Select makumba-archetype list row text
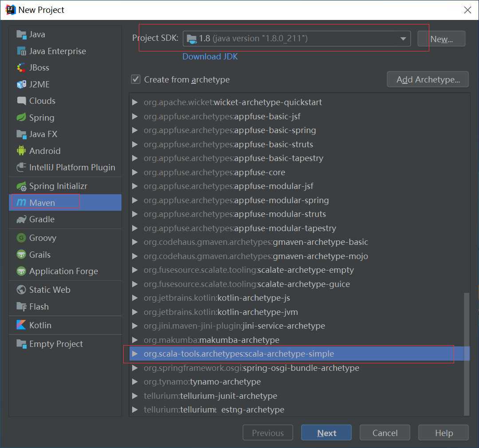479x448 pixels. (212, 340)
